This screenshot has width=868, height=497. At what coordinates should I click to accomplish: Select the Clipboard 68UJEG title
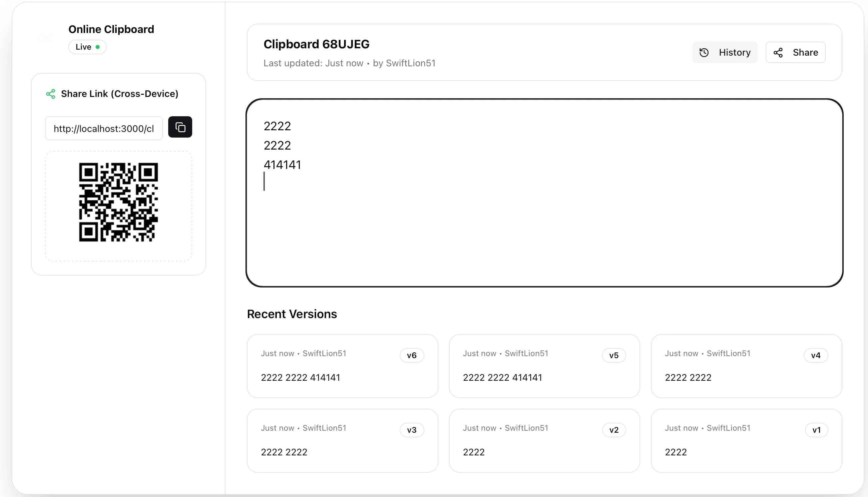pos(316,44)
